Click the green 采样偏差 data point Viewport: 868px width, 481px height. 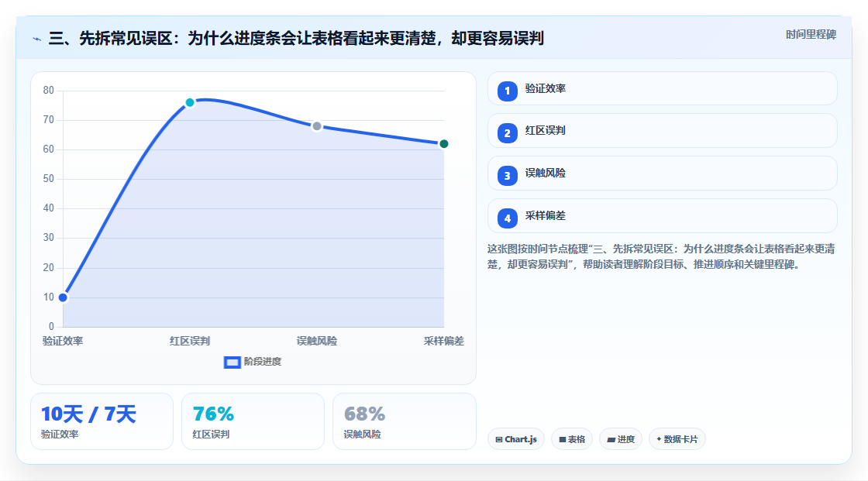pos(443,144)
